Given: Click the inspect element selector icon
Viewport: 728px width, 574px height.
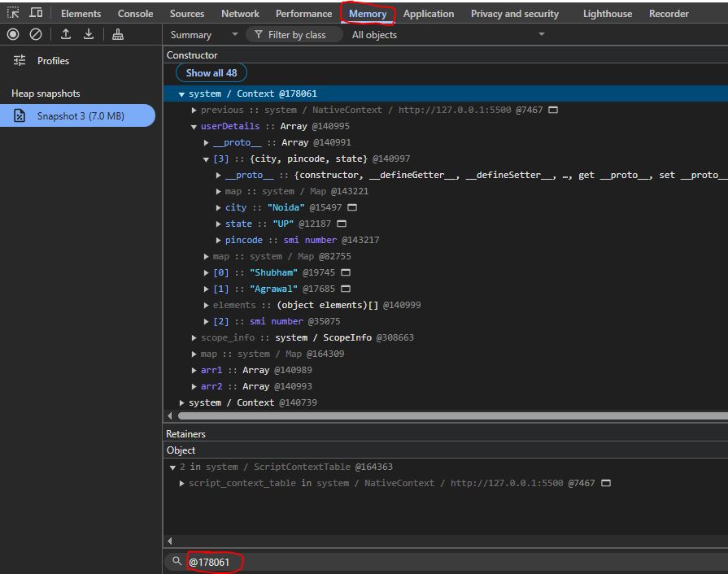Looking at the screenshot, I should tap(13, 12).
